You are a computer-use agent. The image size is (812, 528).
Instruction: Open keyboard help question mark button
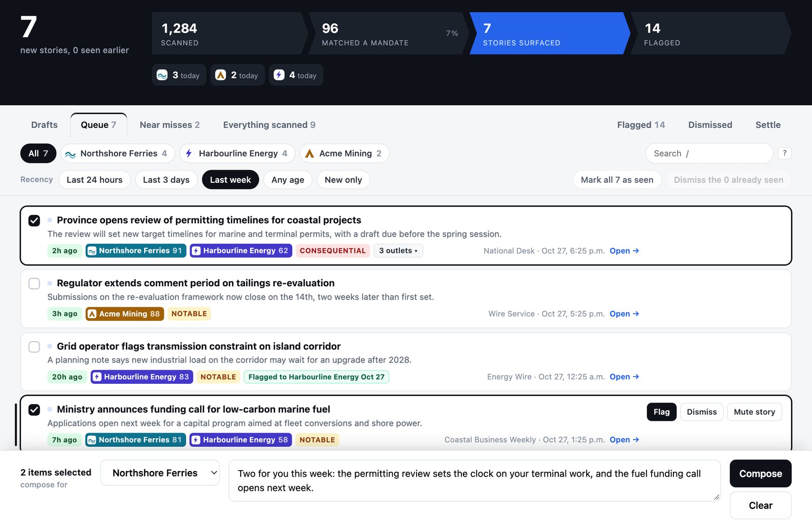pyautogui.click(x=785, y=153)
